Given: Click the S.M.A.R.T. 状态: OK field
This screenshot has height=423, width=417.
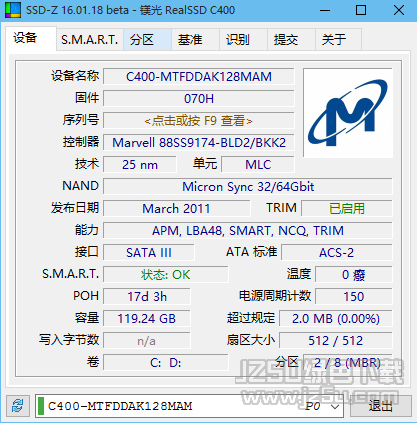Looking at the screenshot, I should pos(166,275).
